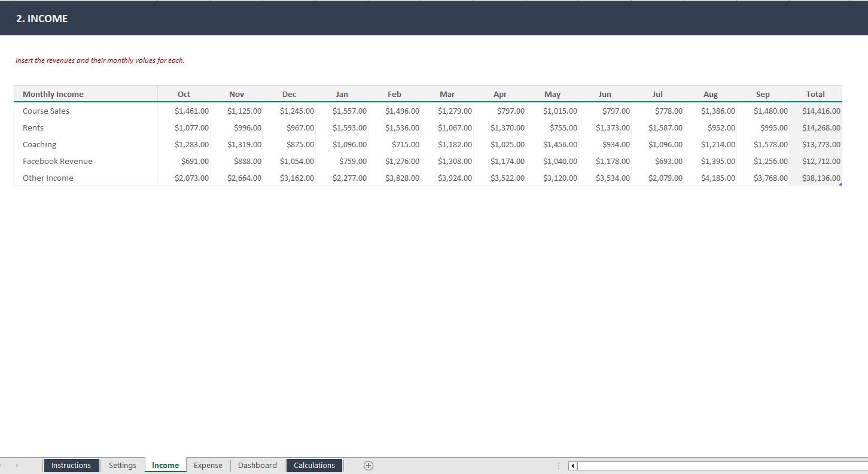
Task: Select Course Sales total $14,416.00
Action: (816, 111)
